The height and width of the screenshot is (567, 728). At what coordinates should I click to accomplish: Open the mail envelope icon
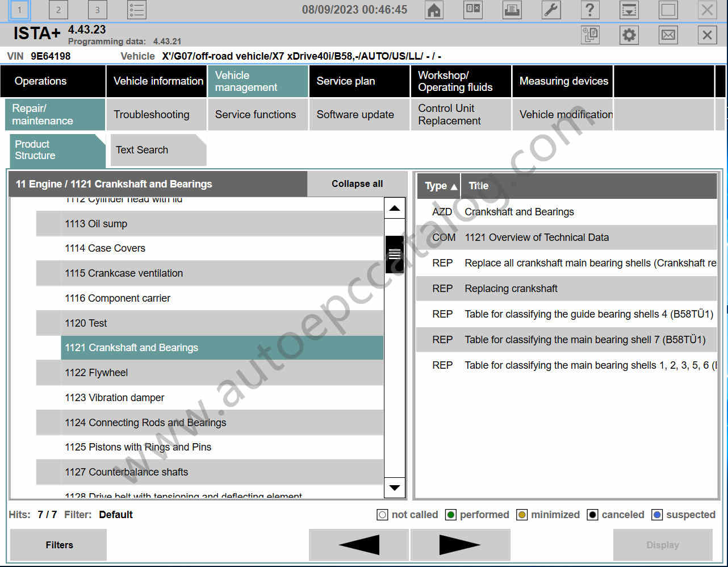tap(668, 35)
